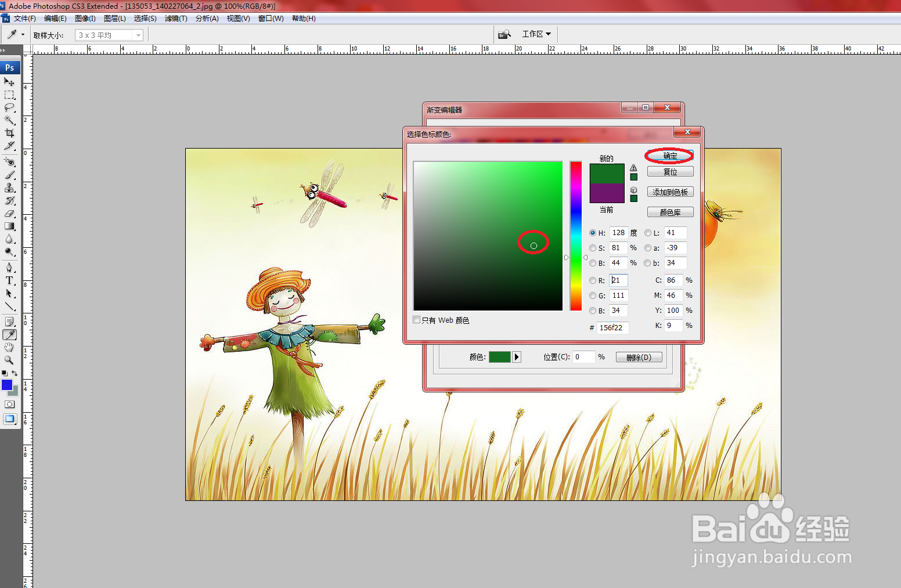Viewport: 901px width, 588px height.
Task: Click the Go to Bridge icon
Action: [504, 34]
